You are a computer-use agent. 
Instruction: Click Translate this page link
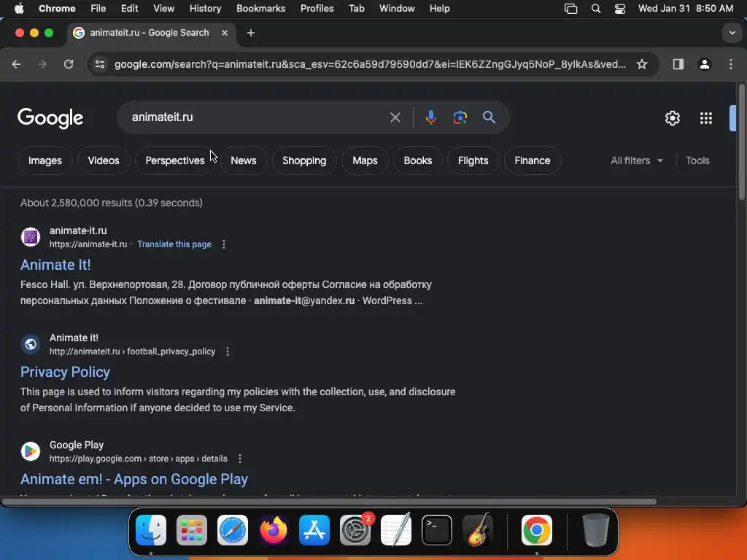tap(174, 244)
